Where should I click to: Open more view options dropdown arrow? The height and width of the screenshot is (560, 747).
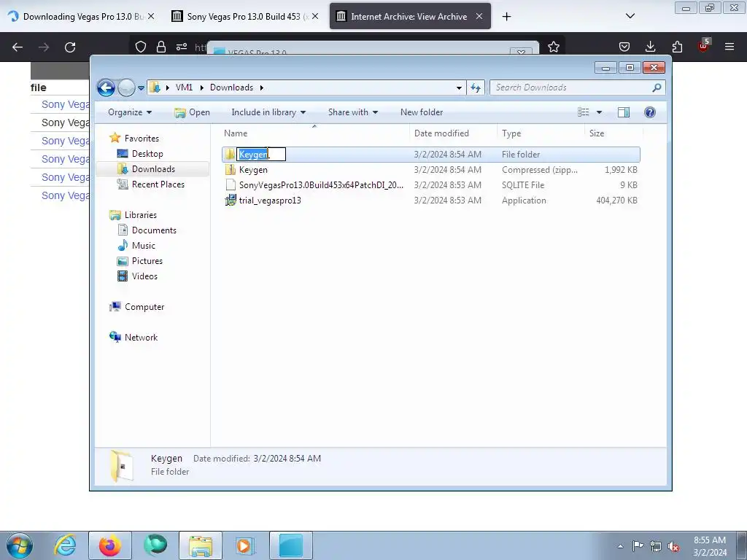click(600, 112)
